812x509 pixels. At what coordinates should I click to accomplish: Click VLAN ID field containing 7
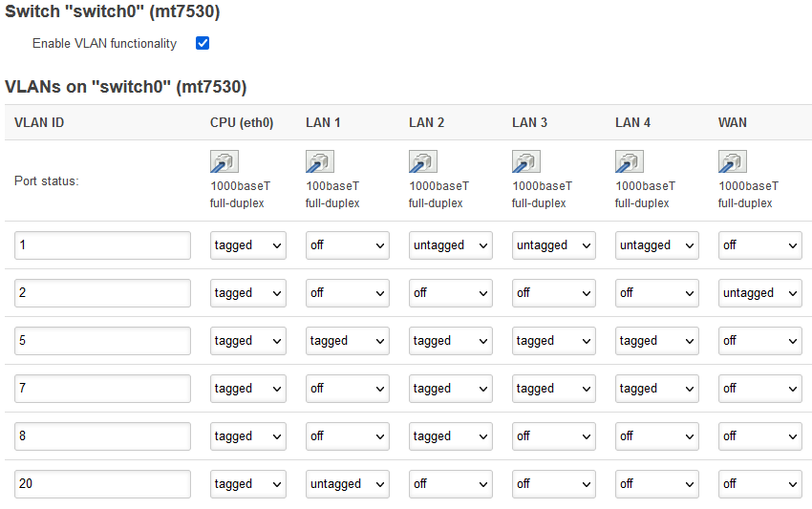click(102, 389)
